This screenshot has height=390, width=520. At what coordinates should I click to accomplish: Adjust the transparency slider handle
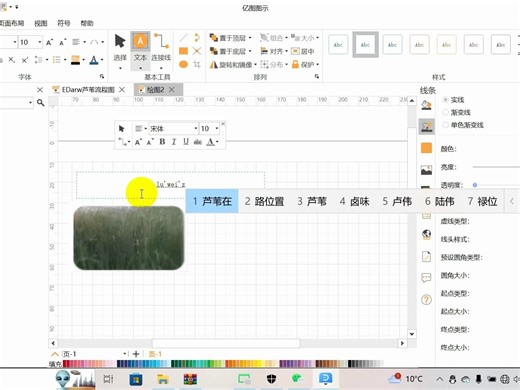click(x=475, y=185)
